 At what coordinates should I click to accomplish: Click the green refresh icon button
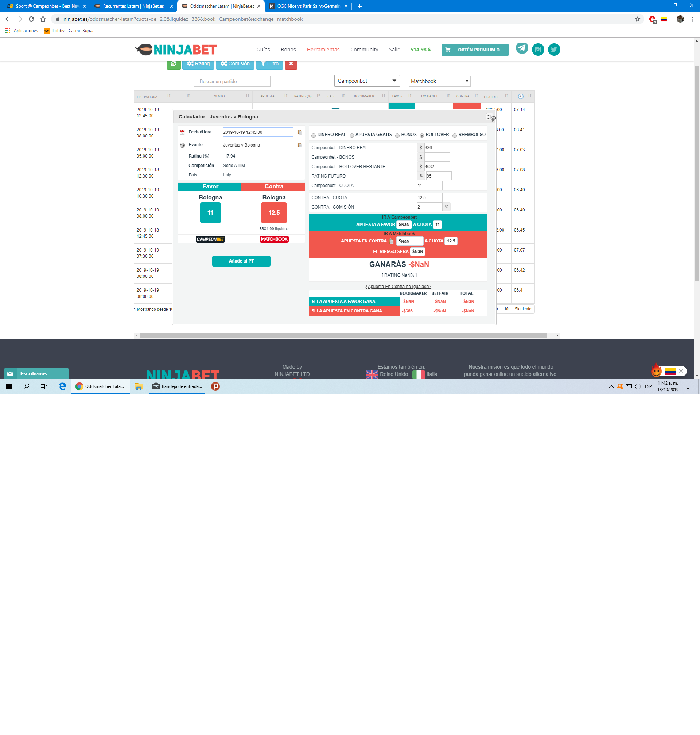point(174,64)
